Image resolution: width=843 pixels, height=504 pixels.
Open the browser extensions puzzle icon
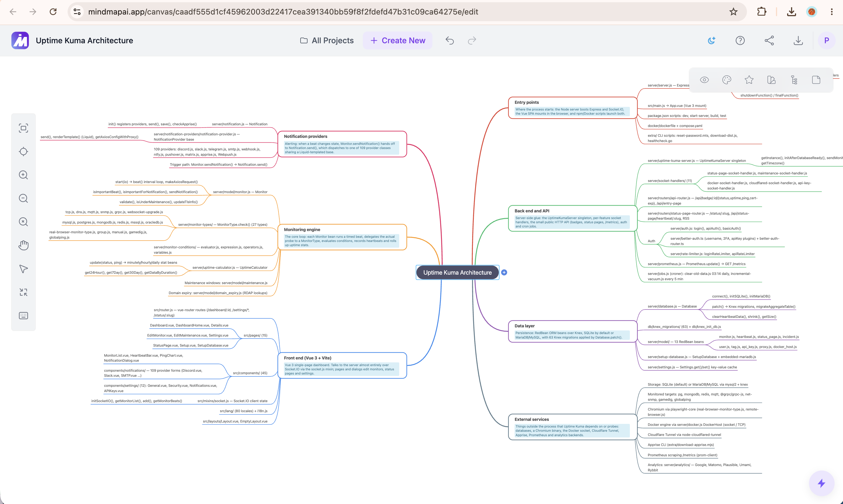762,12
